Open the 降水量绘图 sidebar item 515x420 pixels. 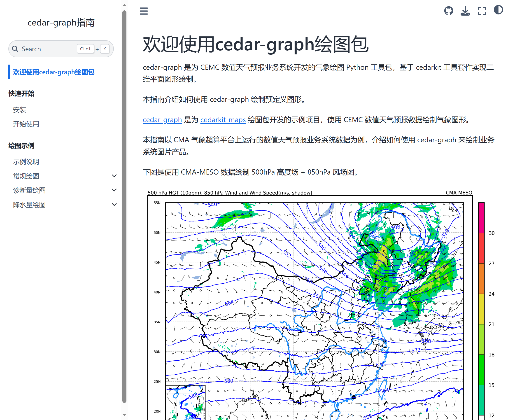tap(29, 205)
